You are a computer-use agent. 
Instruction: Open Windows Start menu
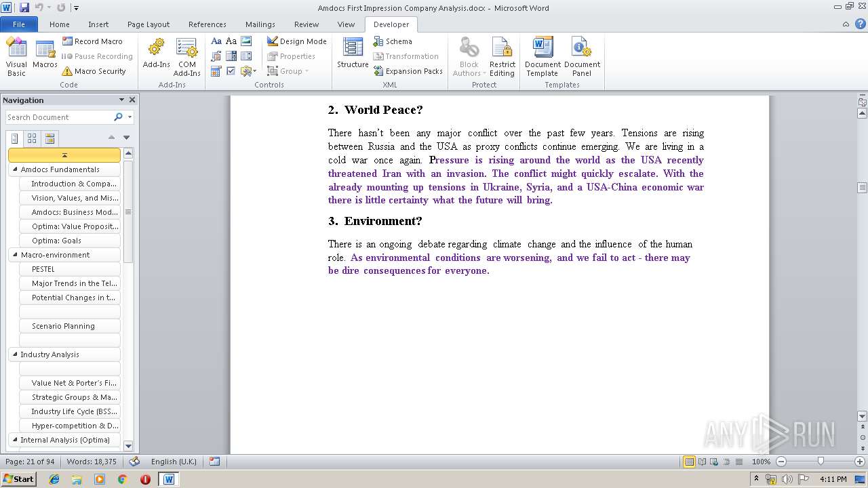point(18,479)
